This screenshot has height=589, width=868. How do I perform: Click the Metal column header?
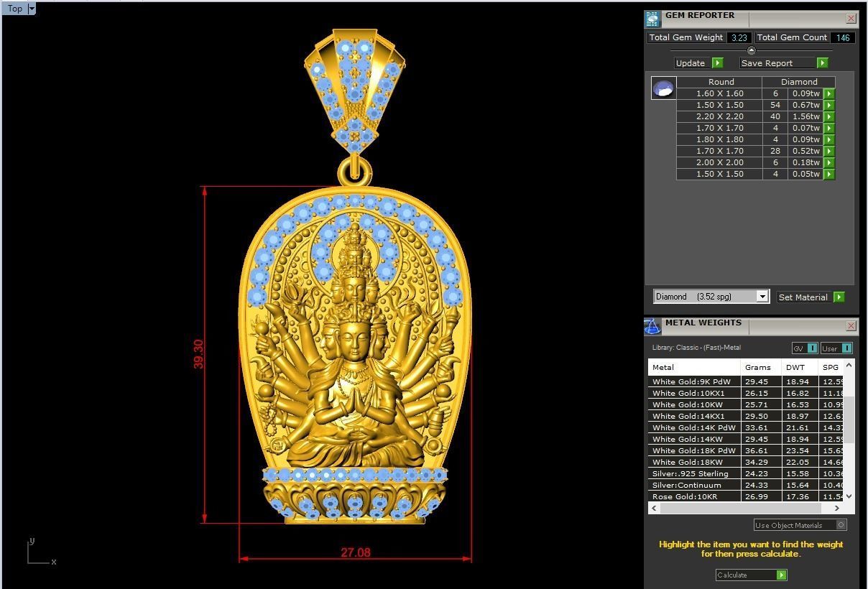point(694,367)
